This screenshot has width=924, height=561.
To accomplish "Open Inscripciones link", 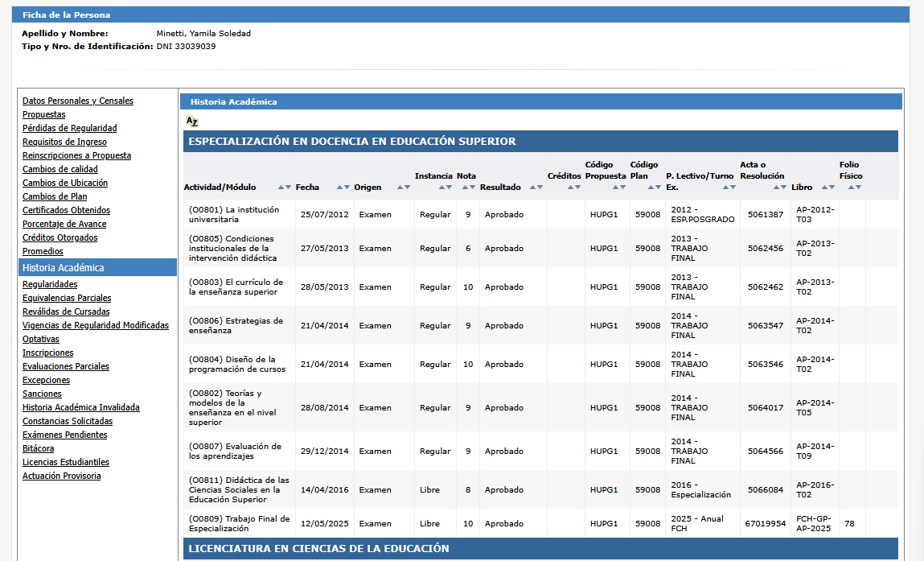I will pos(47,353).
